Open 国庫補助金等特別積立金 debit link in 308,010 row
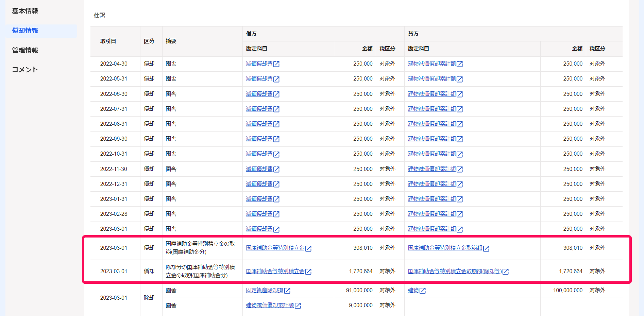 (275, 248)
